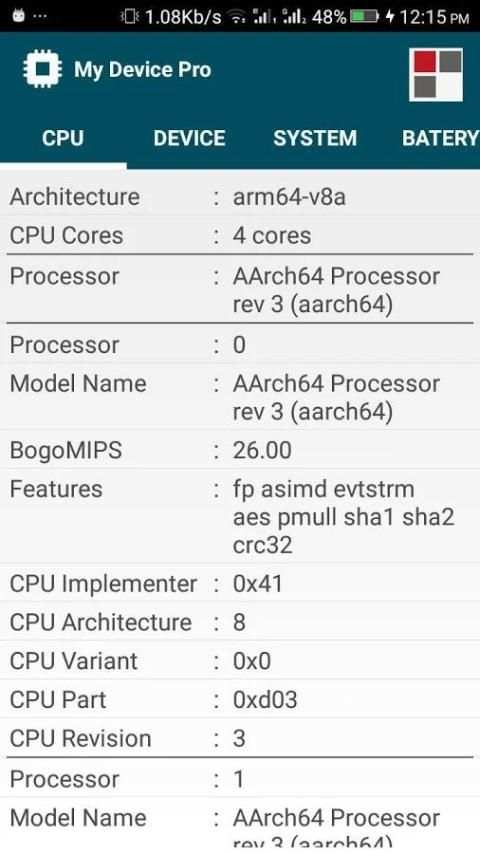The image size is (480, 854).
Task: Tap the vibrate mode status icon
Action: [130, 17]
